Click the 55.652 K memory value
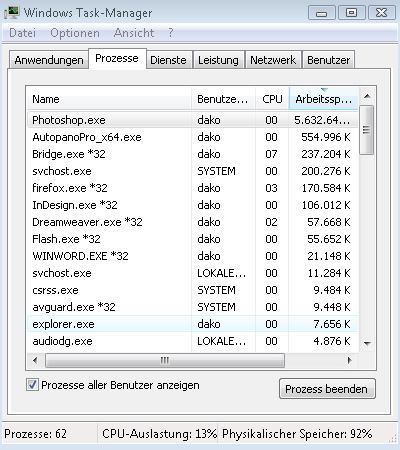Viewport: 400px width, 450px height. click(329, 239)
